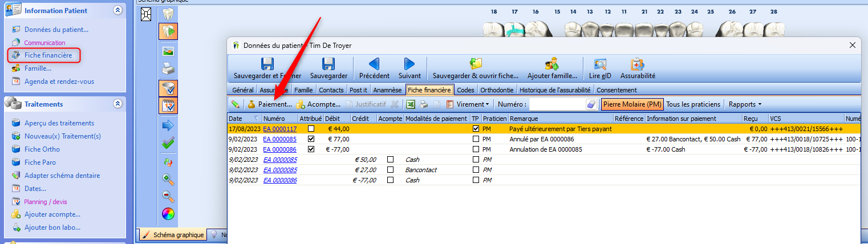This screenshot has height=244, width=868.
Task: Click the Numéro search input field
Action: coord(557,104)
